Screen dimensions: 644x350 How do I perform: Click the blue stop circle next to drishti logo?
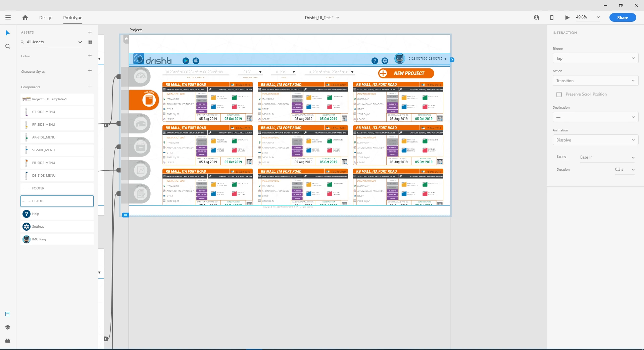196,61
